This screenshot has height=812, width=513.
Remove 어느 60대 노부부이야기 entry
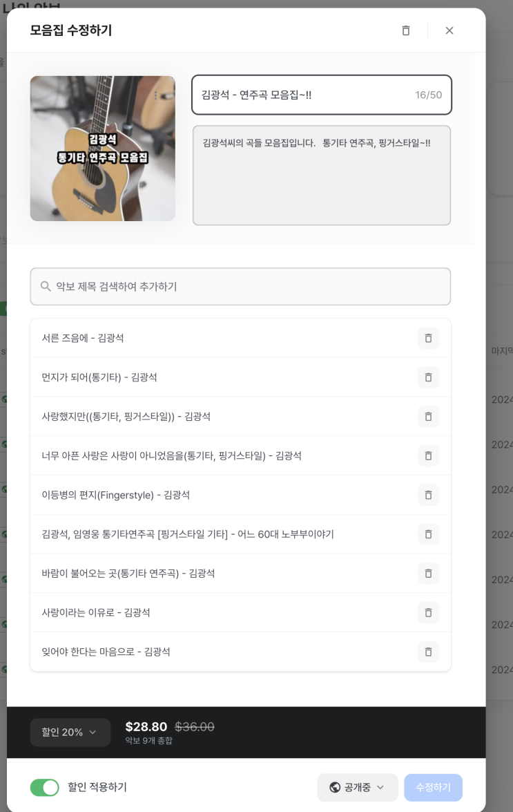(x=428, y=534)
